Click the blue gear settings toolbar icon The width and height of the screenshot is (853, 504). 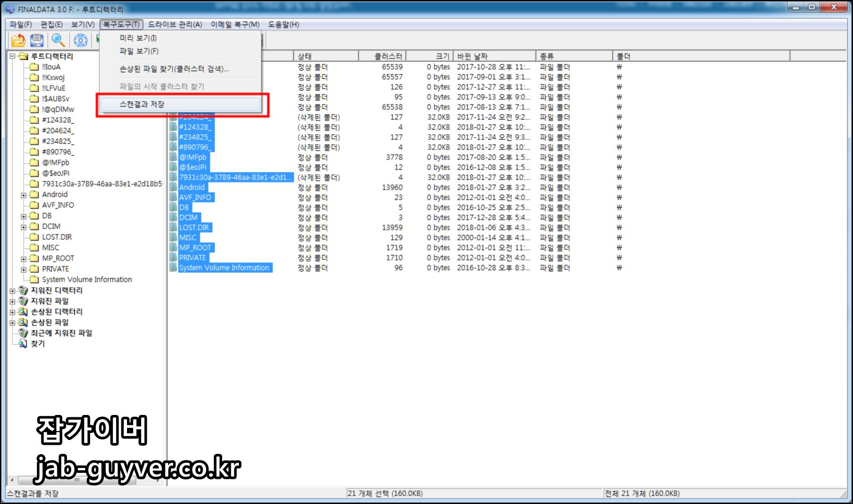[81, 41]
